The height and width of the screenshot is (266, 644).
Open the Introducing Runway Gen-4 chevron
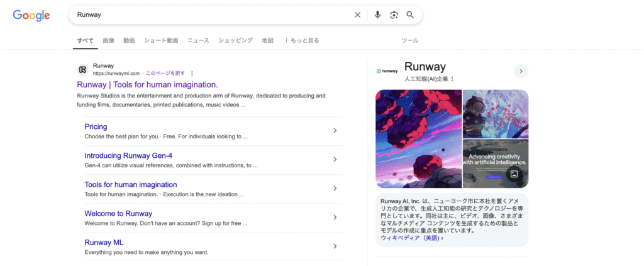335,159
